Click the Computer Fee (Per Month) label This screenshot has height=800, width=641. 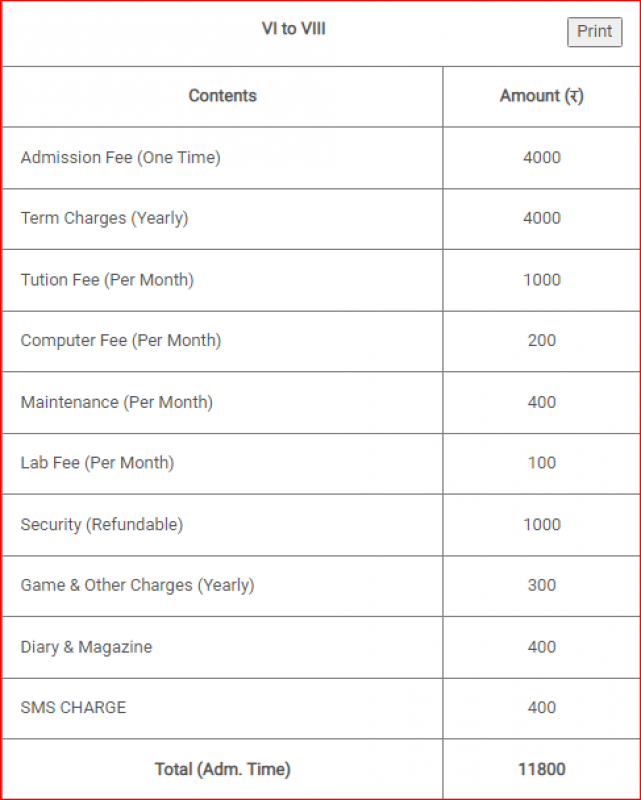tap(121, 341)
